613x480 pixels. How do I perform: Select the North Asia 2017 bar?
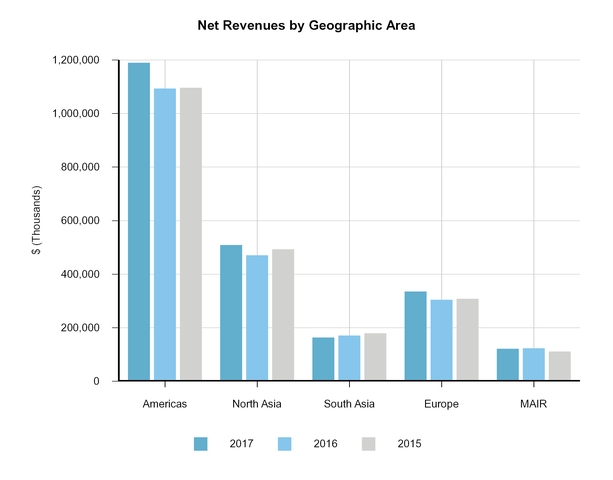[x=231, y=313]
